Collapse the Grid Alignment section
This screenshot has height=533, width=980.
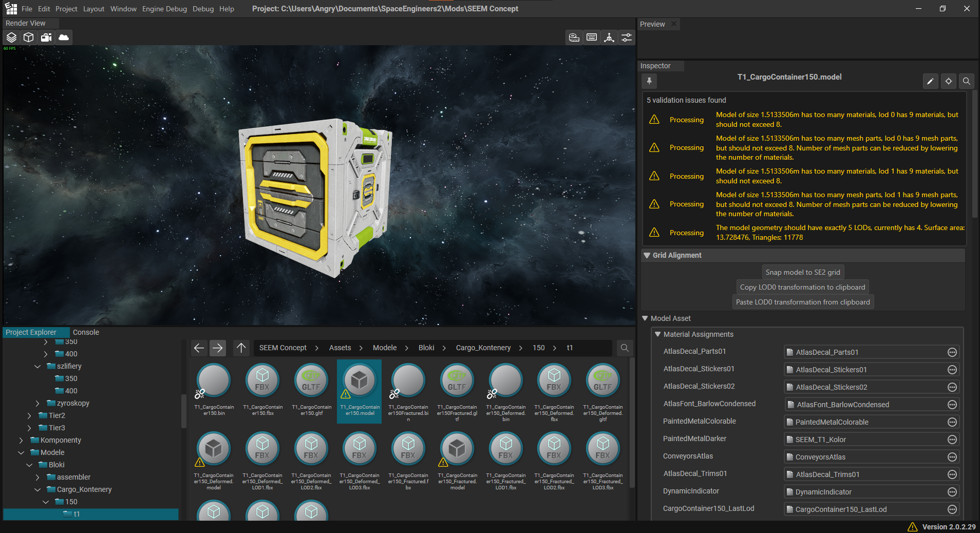tap(647, 255)
